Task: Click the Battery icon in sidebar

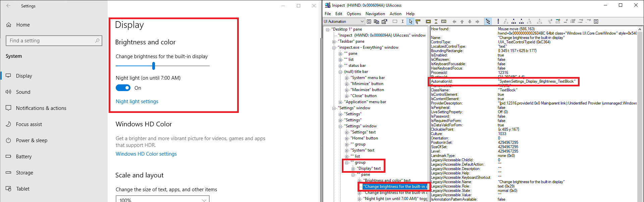Action: pyautogui.click(x=9, y=156)
